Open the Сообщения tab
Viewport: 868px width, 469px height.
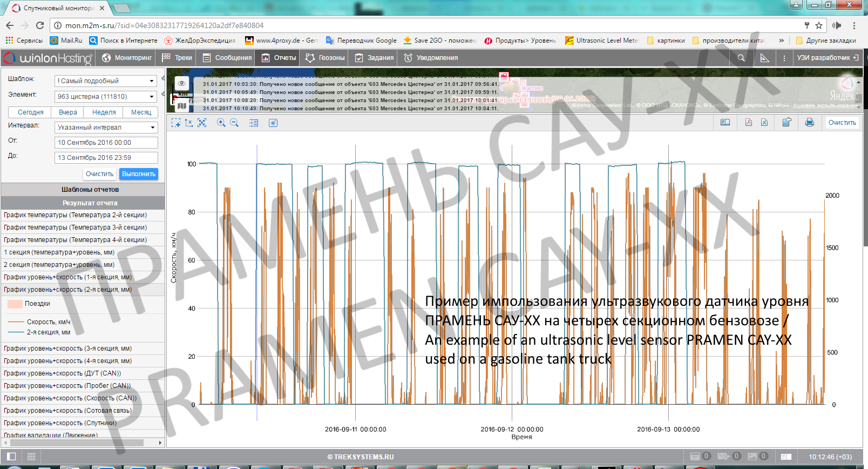coord(227,58)
